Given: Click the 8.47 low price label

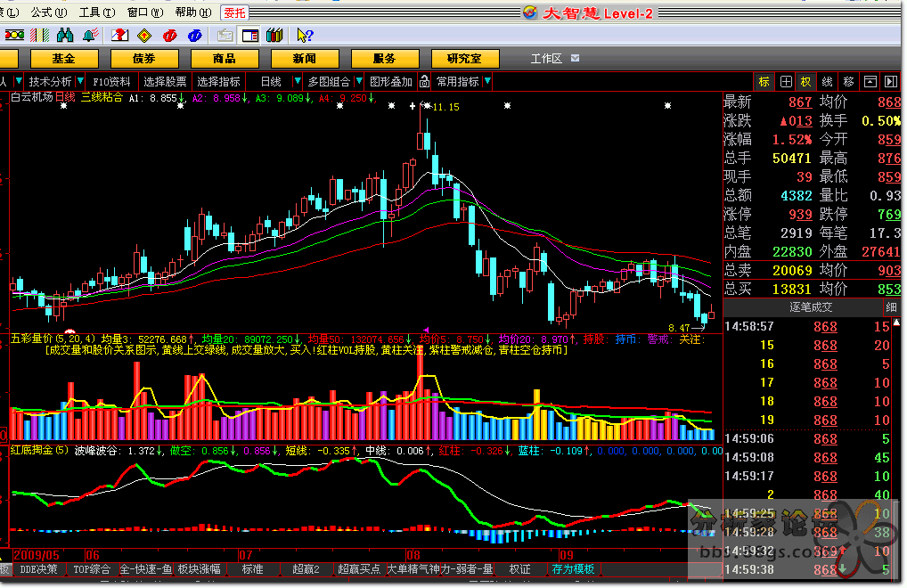Looking at the screenshot, I should click(x=679, y=328).
